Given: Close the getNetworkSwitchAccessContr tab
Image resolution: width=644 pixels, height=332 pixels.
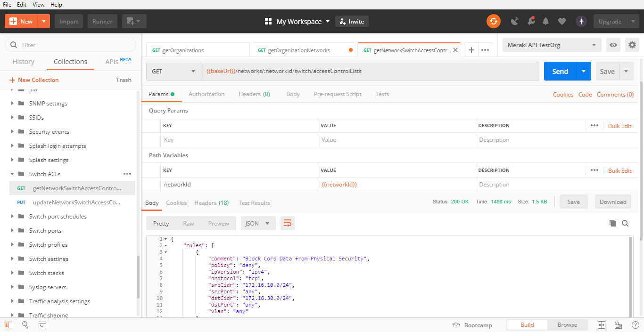Looking at the screenshot, I should (x=455, y=50).
